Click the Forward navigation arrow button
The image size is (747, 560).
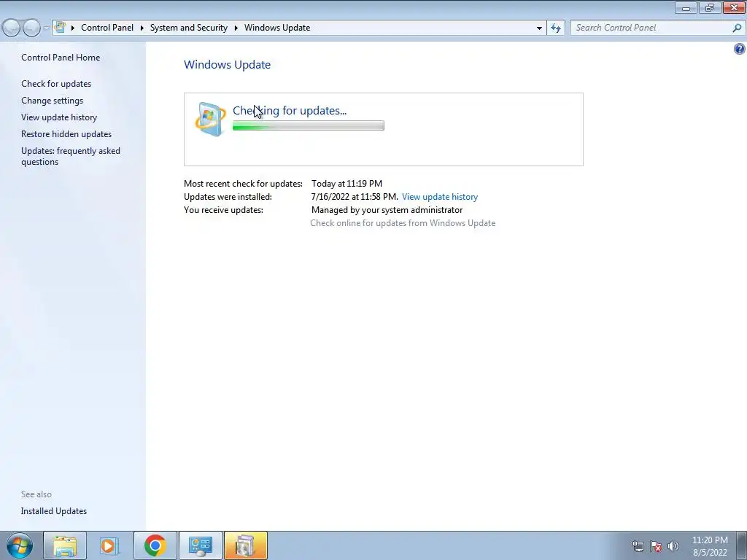[x=31, y=28]
